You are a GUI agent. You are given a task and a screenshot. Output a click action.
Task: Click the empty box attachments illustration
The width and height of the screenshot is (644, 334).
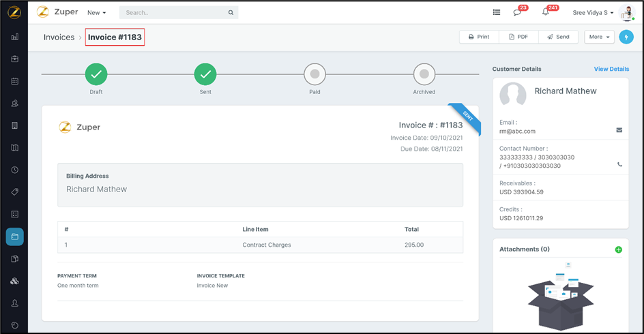point(561,297)
